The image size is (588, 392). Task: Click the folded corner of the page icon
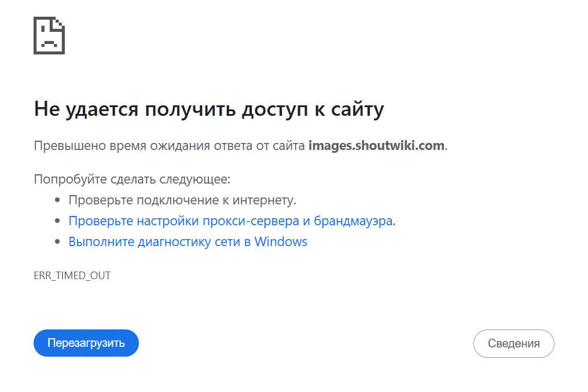coord(58,24)
